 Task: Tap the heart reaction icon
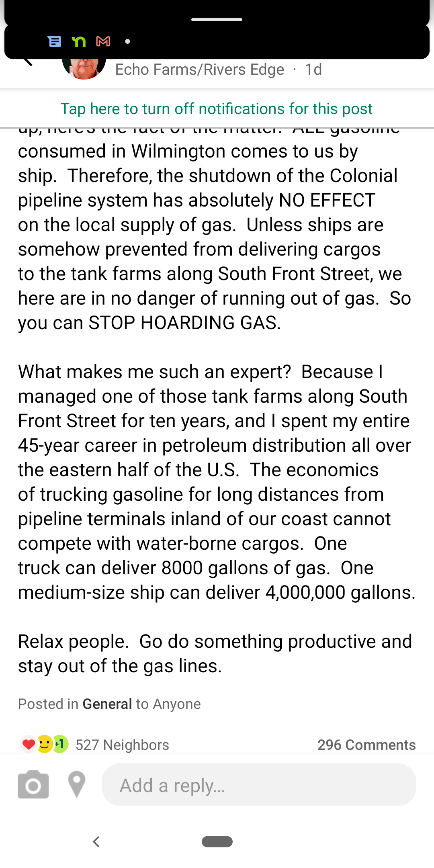28,745
